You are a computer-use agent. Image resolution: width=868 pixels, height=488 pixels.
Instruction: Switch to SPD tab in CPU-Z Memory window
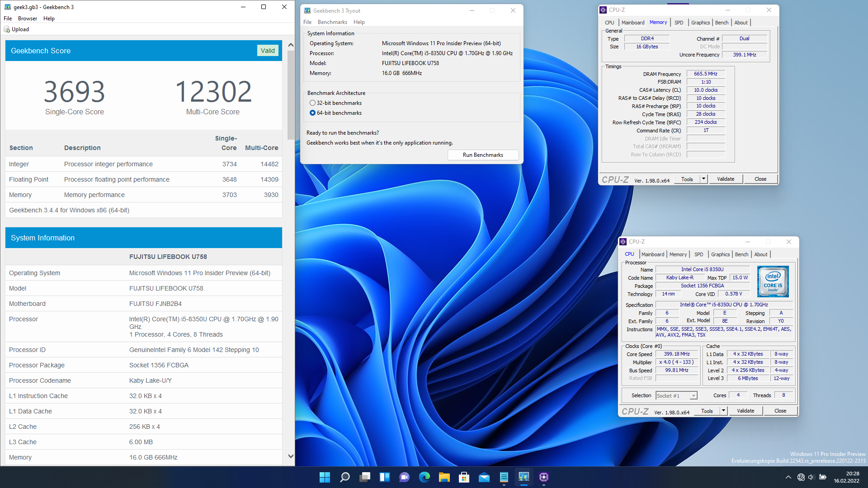pos(679,23)
